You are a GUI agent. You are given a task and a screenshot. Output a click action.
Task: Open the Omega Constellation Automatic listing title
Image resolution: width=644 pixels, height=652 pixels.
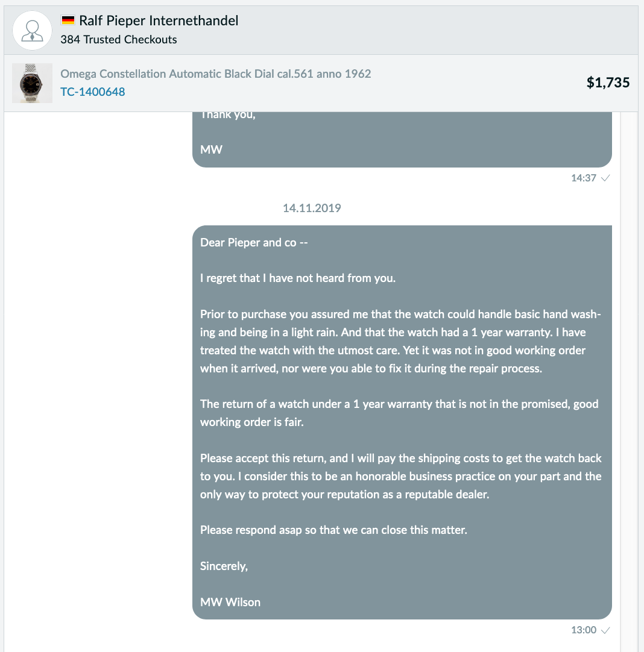point(215,74)
